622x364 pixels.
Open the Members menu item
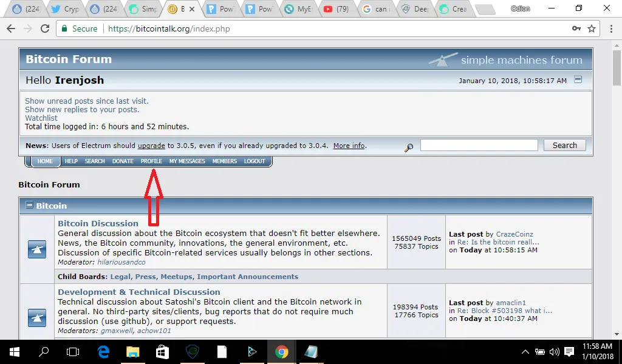pyautogui.click(x=225, y=161)
